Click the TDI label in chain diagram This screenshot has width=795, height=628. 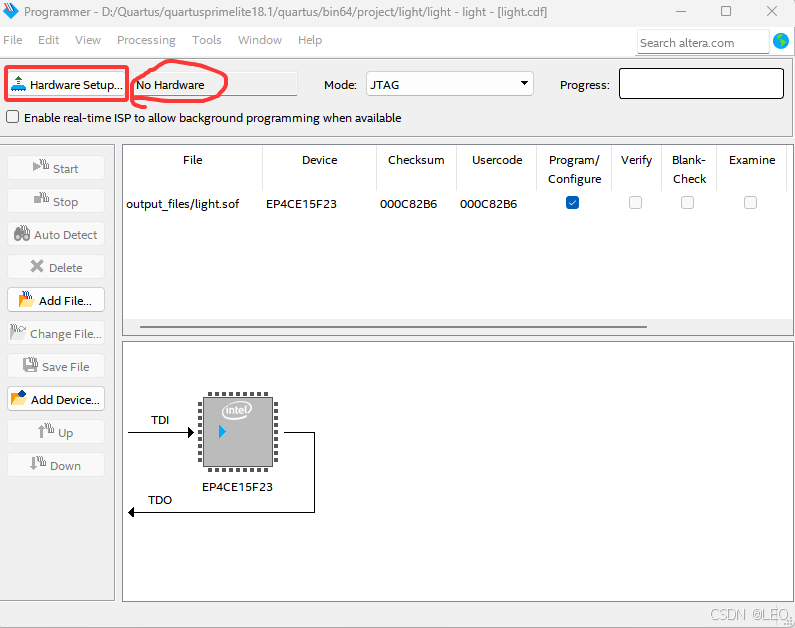pyautogui.click(x=160, y=420)
